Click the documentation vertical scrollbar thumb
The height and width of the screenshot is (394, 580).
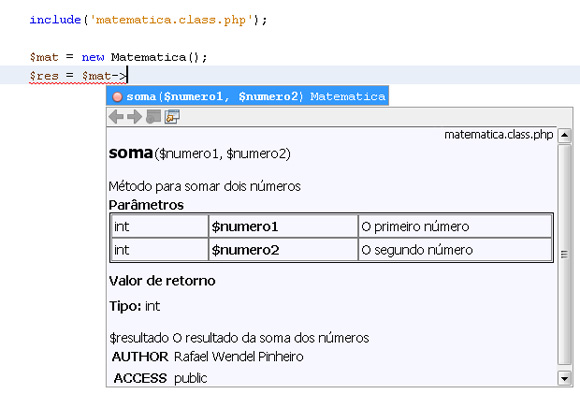coord(564,255)
